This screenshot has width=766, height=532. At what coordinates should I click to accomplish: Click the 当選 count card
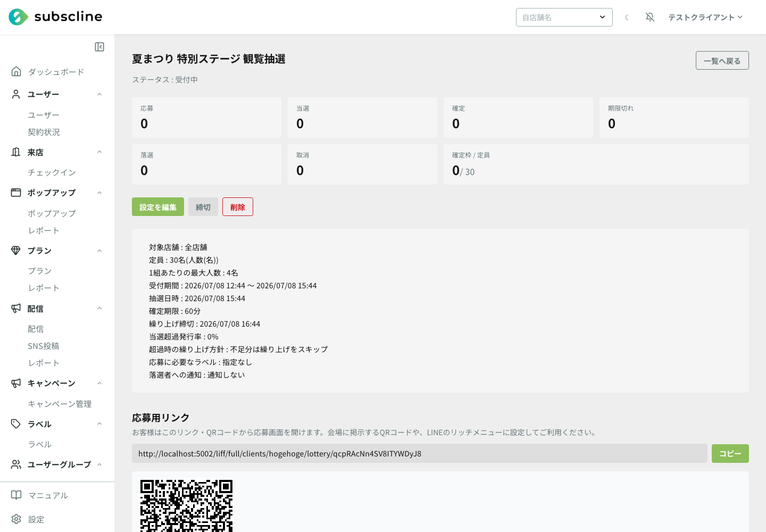point(362,118)
